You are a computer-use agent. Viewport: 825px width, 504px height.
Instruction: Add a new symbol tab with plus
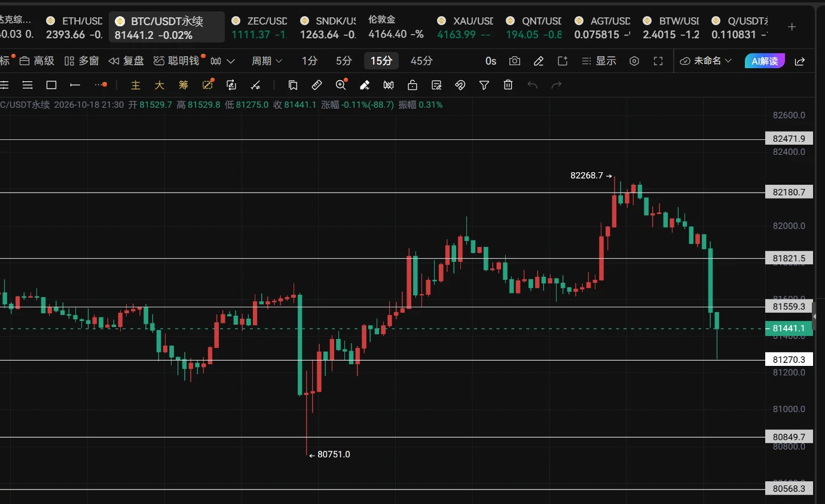click(x=792, y=27)
